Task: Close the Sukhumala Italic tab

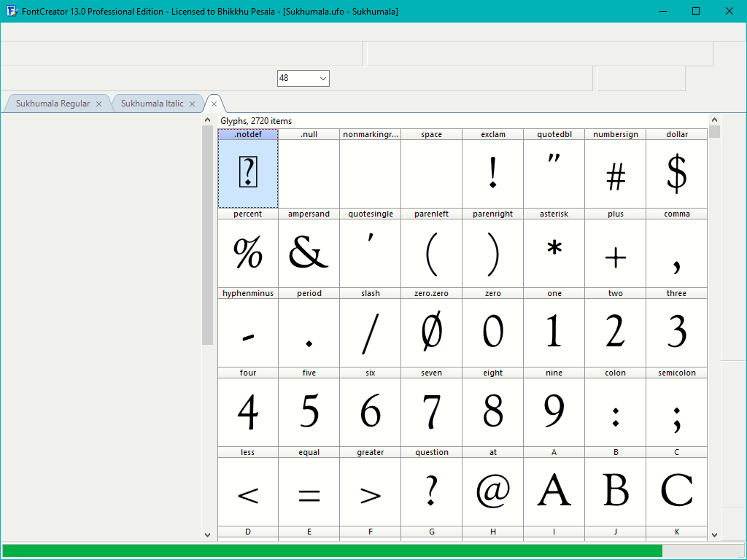Action: point(192,104)
